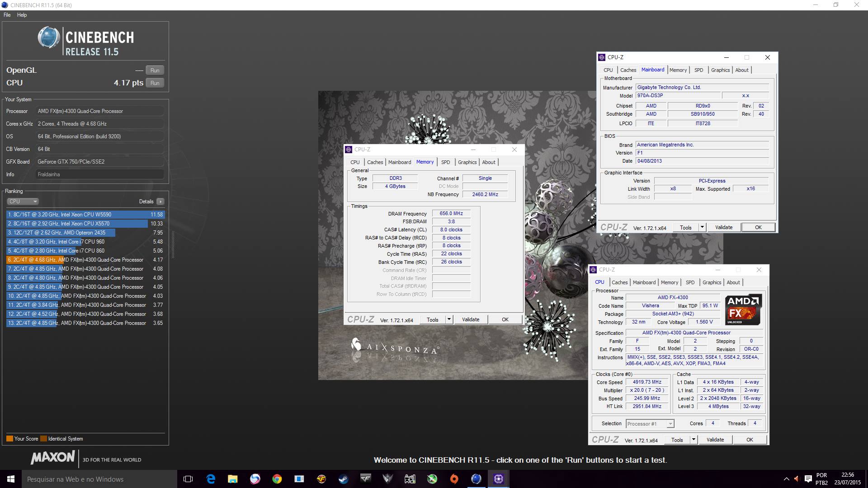Open the Processor #1 selection dropdown
868x488 pixels.
point(650,424)
